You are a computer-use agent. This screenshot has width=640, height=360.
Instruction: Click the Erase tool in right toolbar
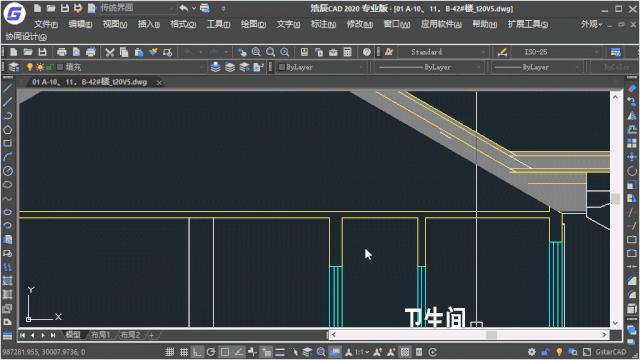[632, 89]
